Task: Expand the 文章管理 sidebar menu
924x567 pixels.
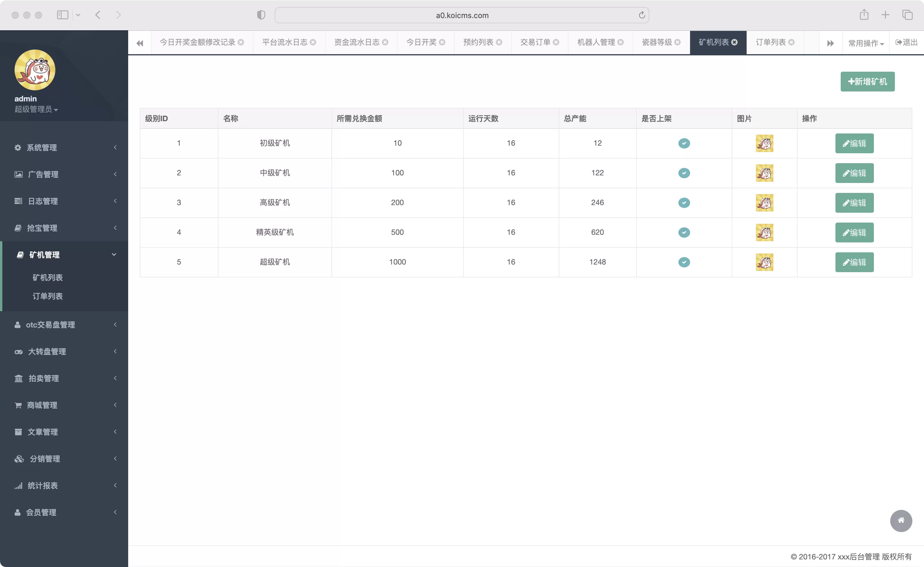Action: coord(64,432)
